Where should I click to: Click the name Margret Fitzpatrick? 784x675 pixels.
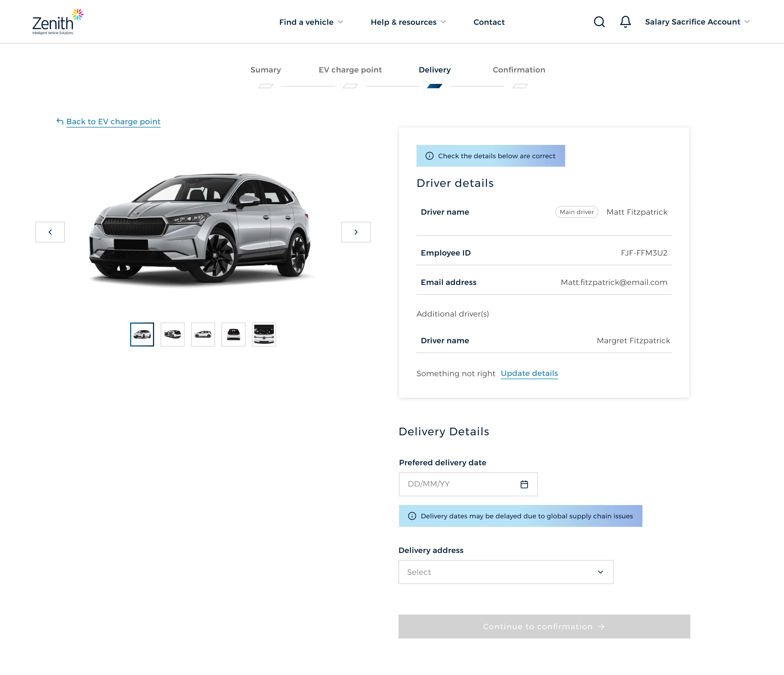(x=633, y=341)
